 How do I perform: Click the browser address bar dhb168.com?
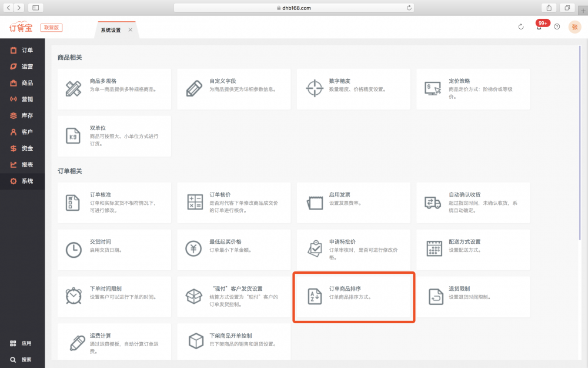coord(294,8)
